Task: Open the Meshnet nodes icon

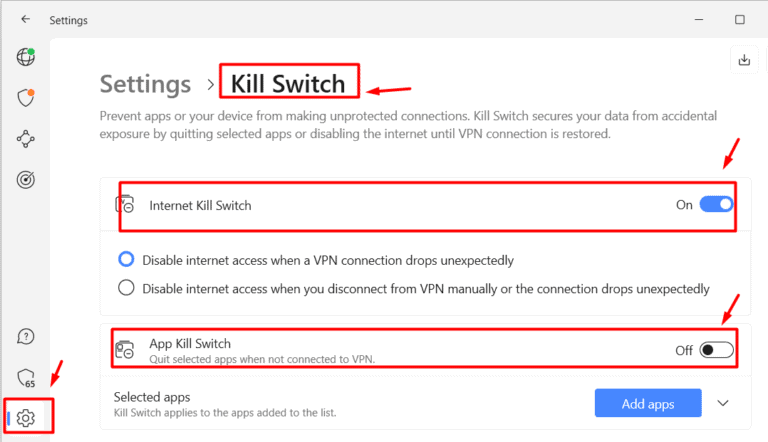Action: point(26,139)
